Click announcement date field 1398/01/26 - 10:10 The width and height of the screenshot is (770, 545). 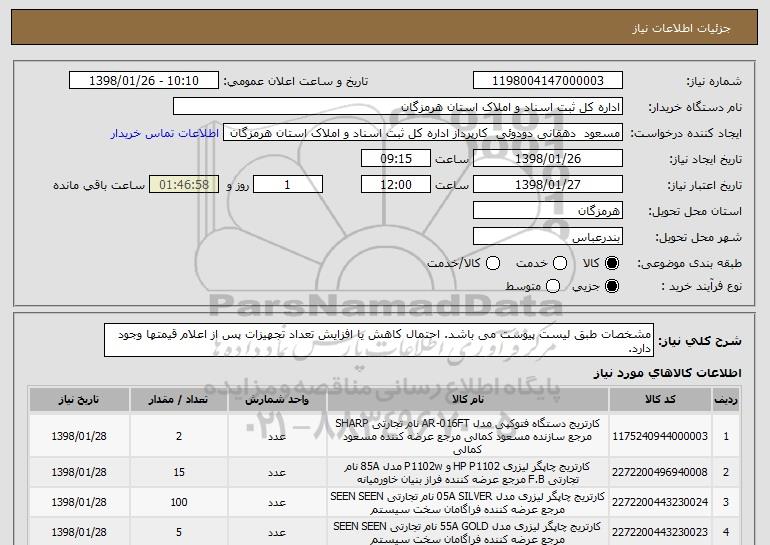click(144, 81)
